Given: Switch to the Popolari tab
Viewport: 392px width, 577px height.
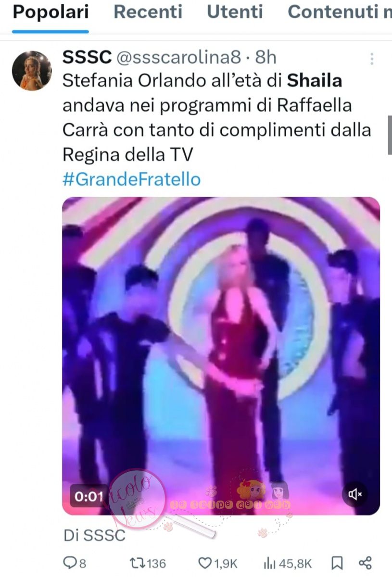Looking at the screenshot, I should [51, 12].
